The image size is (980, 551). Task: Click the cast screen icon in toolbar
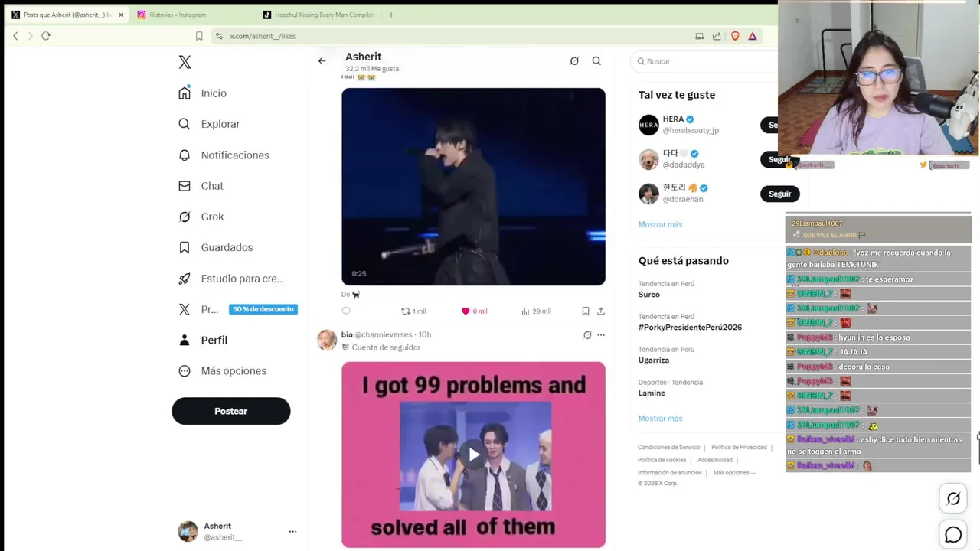pos(699,36)
